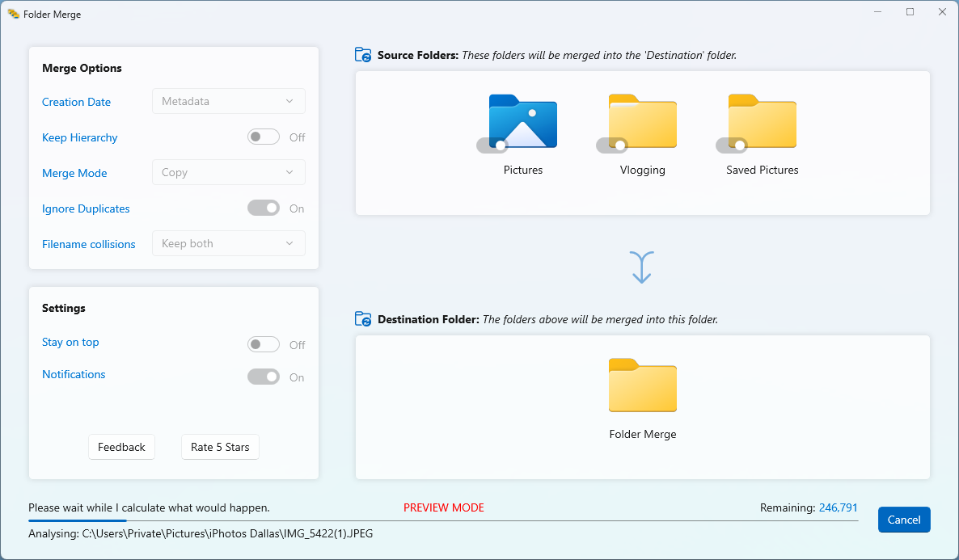The width and height of the screenshot is (959, 560).
Task: Click the Source Folders blue folder icon
Action: point(363,54)
